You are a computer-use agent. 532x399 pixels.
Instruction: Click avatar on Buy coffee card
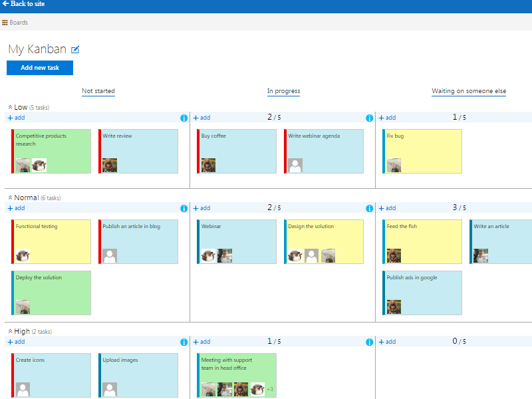click(x=208, y=166)
